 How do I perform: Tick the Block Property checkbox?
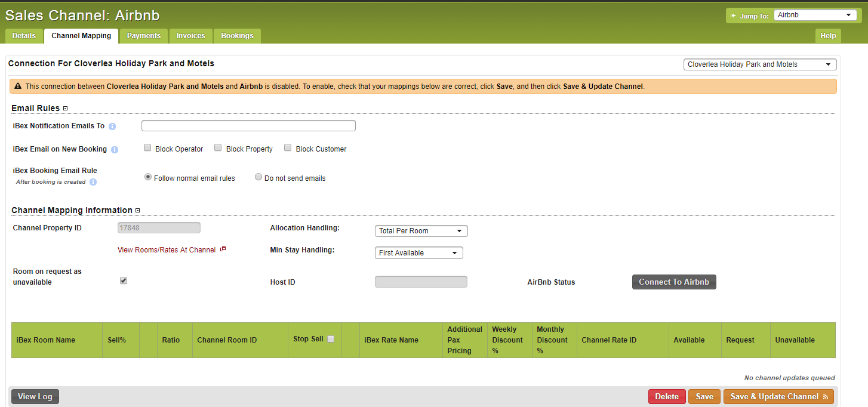click(x=218, y=148)
